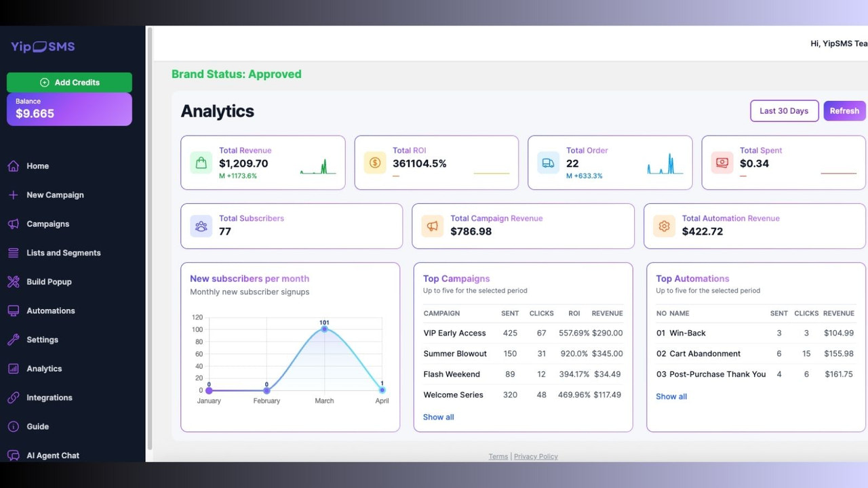Click the 361104.5% Total ROI value
This screenshot has width=868, height=488.
coord(420,163)
